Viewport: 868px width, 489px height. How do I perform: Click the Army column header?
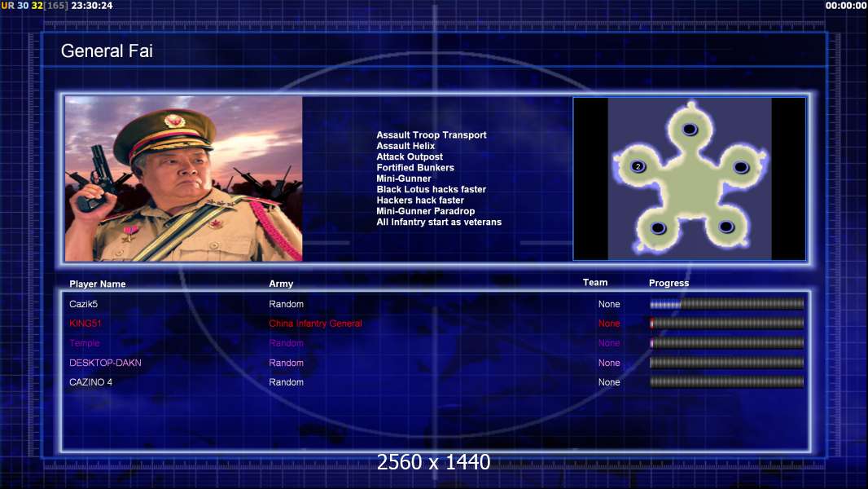pos(281,284)
